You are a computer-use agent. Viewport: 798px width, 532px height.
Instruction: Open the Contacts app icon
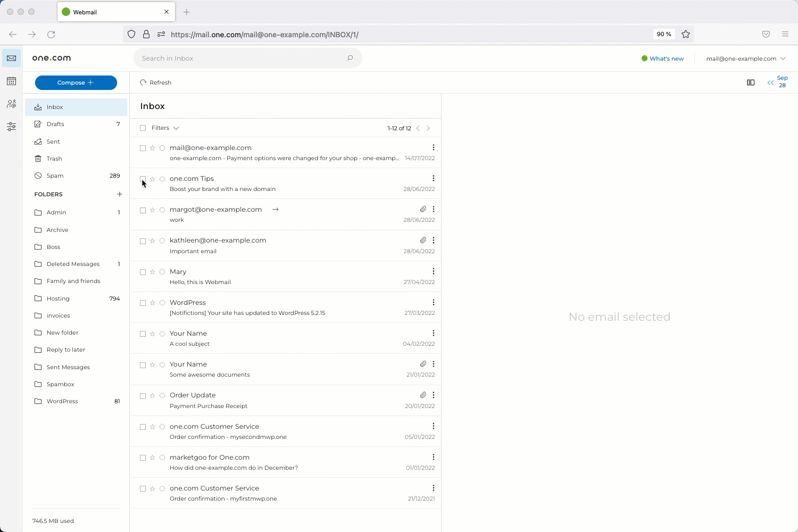click(x=11, y=104)
